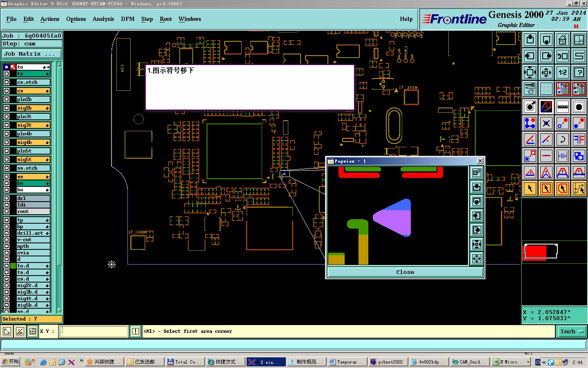588x368 pixels.
Task: Toggle the checkbox for layer ts
Action: [x=7, y=74]
